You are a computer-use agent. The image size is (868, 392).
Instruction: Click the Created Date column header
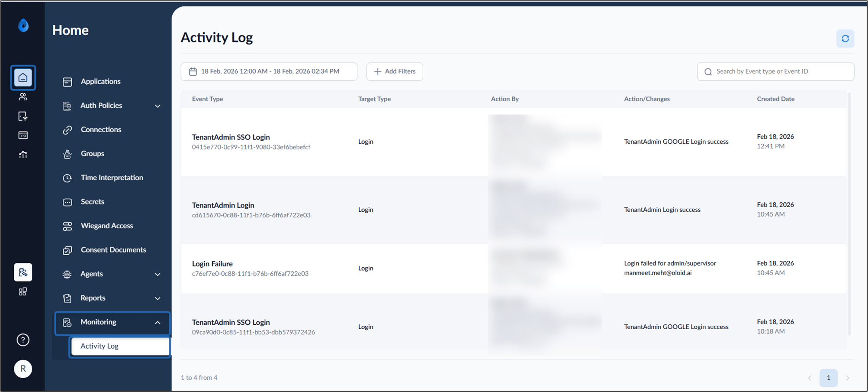point(775,99)
